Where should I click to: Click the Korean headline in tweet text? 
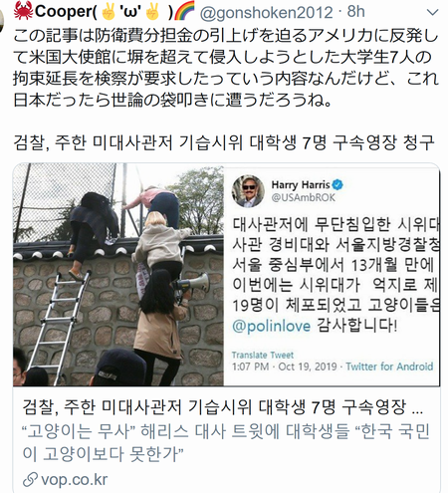tap(224, 143)
